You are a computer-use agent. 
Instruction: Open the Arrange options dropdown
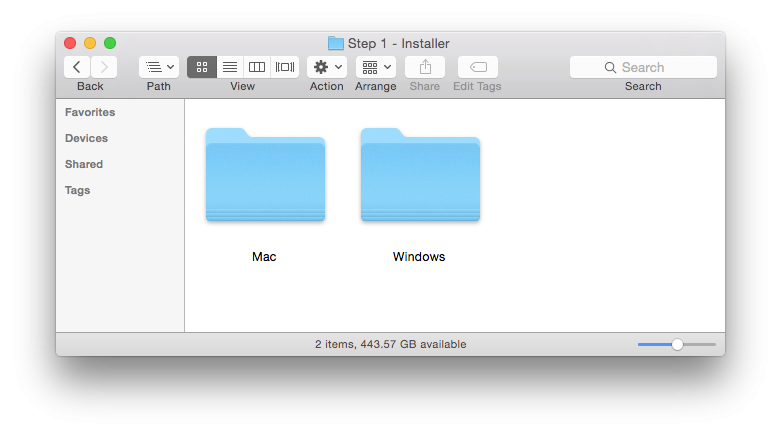376,67
